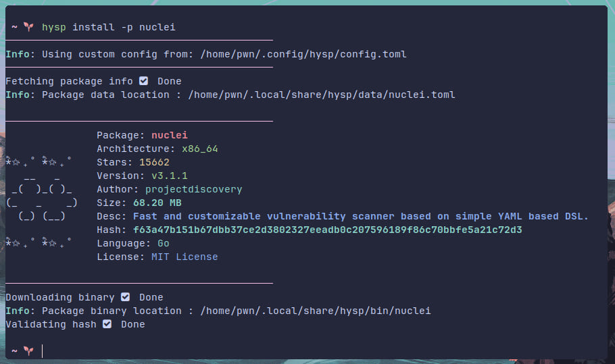Click the 'Downloading binary' text
The height and width of the screenshot is (364, 615).
[x=60, y=297]
